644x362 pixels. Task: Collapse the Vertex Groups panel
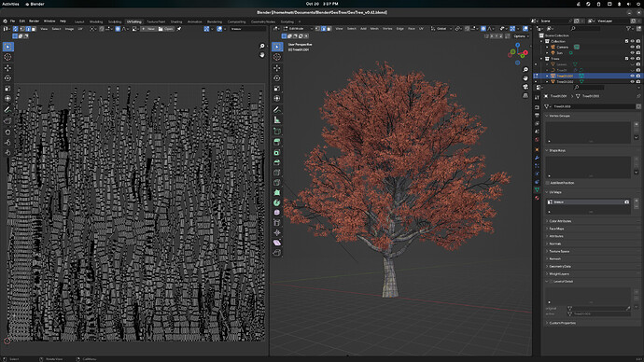pyautogui.click(x=560, y=116)
